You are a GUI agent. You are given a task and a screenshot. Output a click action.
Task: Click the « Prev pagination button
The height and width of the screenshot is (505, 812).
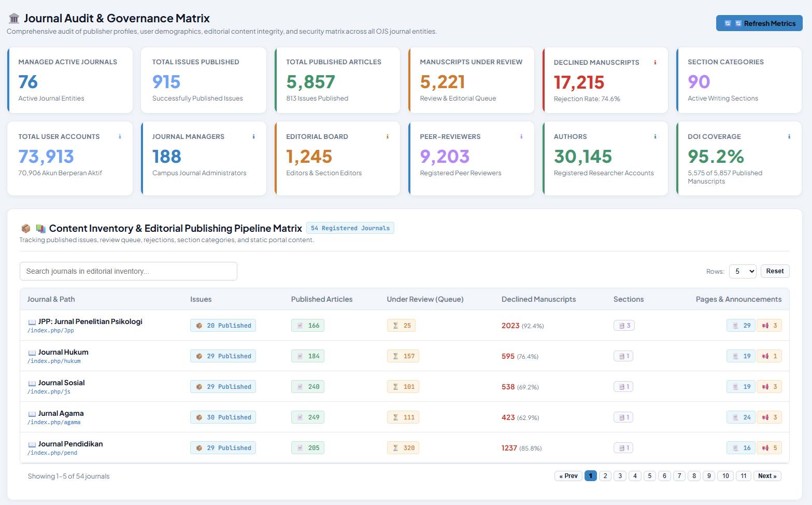[x=568, y=476]
